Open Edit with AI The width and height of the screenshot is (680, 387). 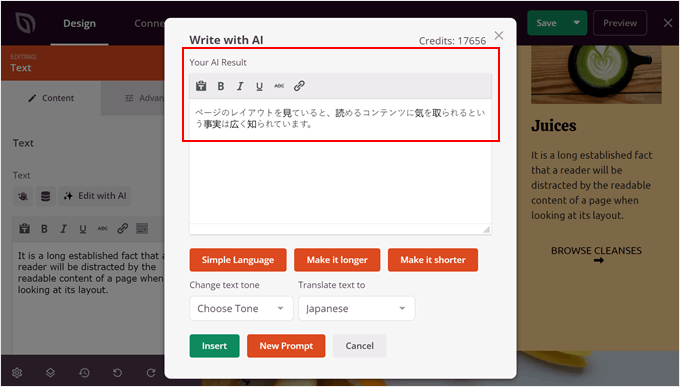[x=95, y=196]
